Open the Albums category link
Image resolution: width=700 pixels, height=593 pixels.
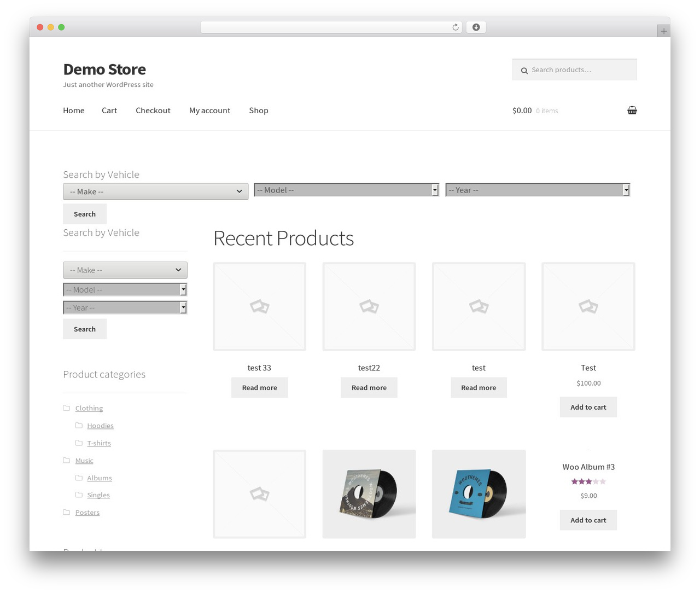point(100,478)
